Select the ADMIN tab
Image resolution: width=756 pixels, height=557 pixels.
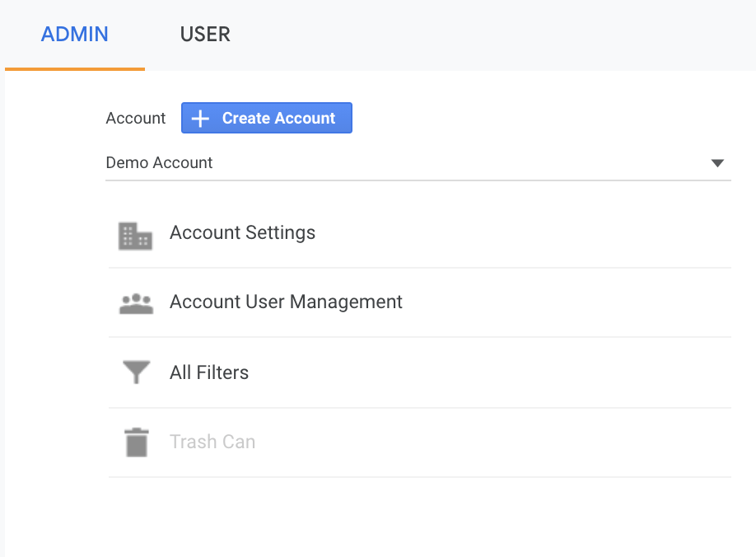74,34
